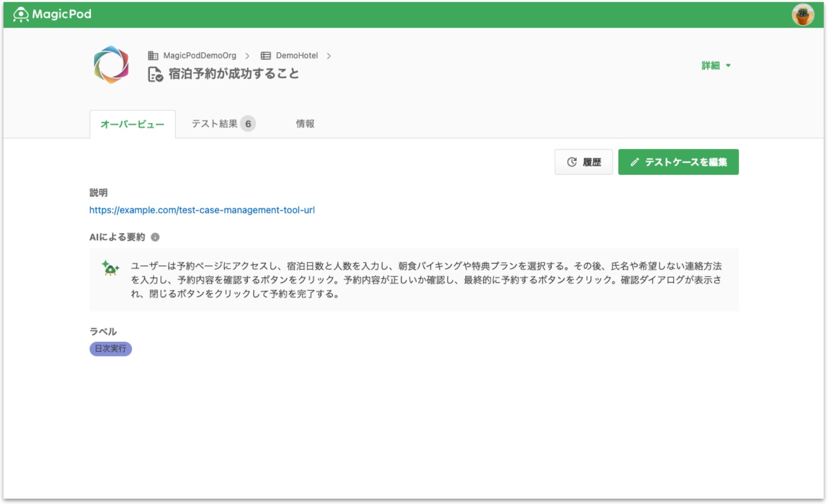Open the 情報 tab
Screen dimensions: 828x504
click(x=305, y=124)
